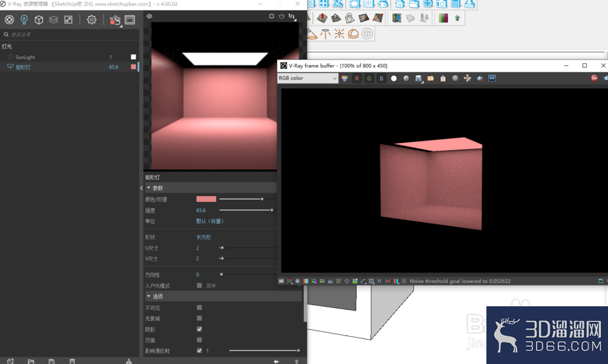Image resolution: width=608 pixels, height=364 pixels.
Task: Click the search scene field
Action: click(70, 35)
